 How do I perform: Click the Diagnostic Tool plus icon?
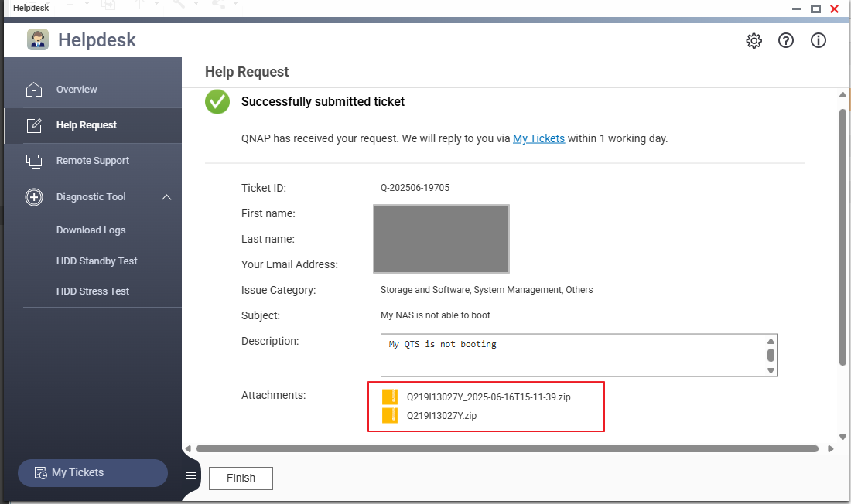click(x=34, y=197)
